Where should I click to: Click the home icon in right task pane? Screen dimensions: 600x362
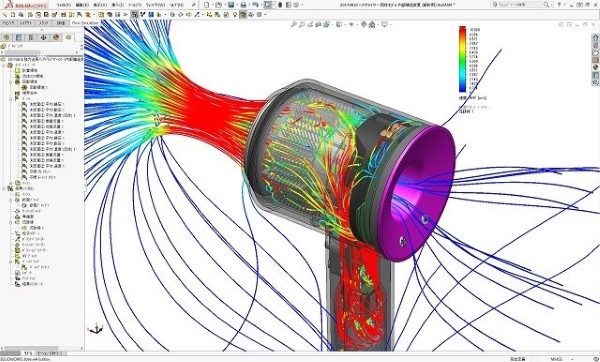point(595,38)
